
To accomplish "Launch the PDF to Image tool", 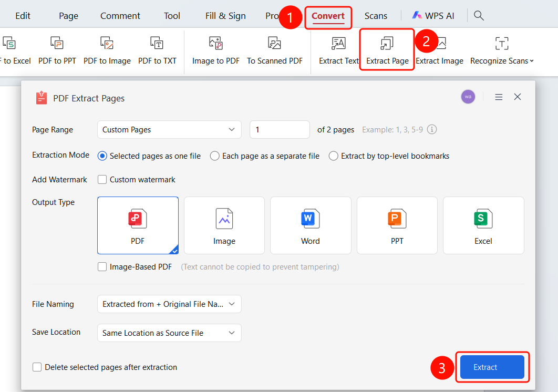I will 107,50.
